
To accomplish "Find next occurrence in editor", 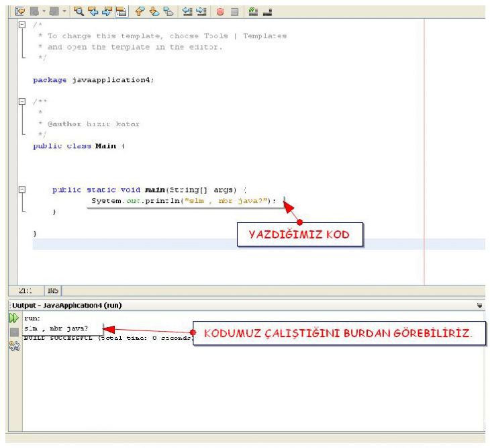I will [107, 11].
